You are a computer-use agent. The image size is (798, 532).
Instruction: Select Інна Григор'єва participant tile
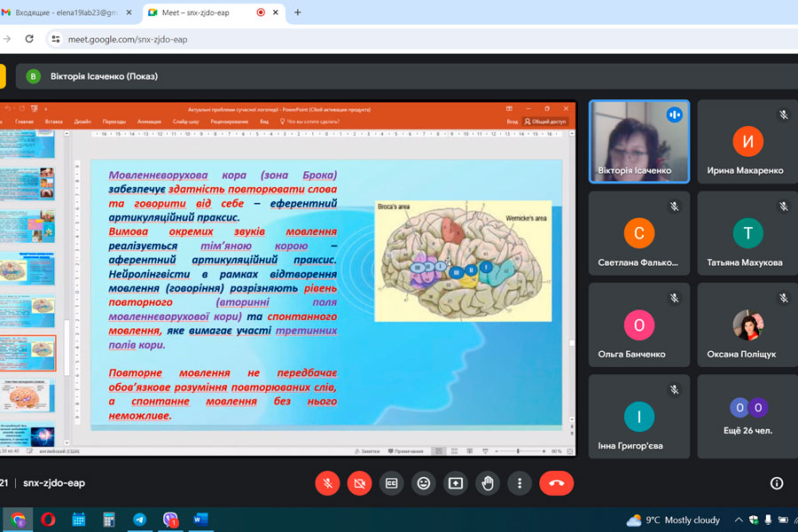click(x=639, y=417)
